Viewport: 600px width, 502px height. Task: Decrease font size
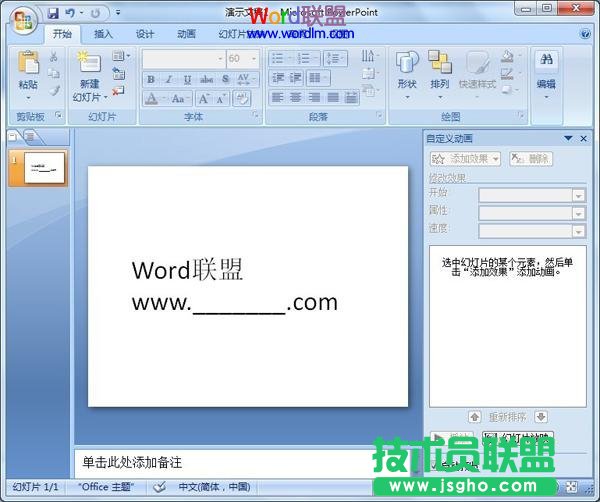pos(221,99)
